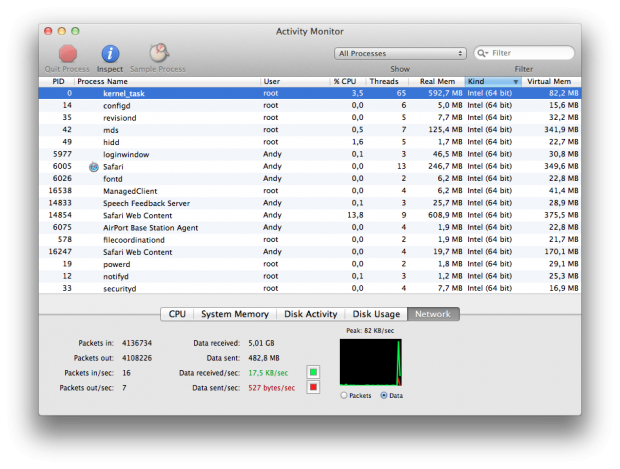This screenshot has height=469, width=620.
Task: Select the notifyd process row
Action: pos(310,276)
